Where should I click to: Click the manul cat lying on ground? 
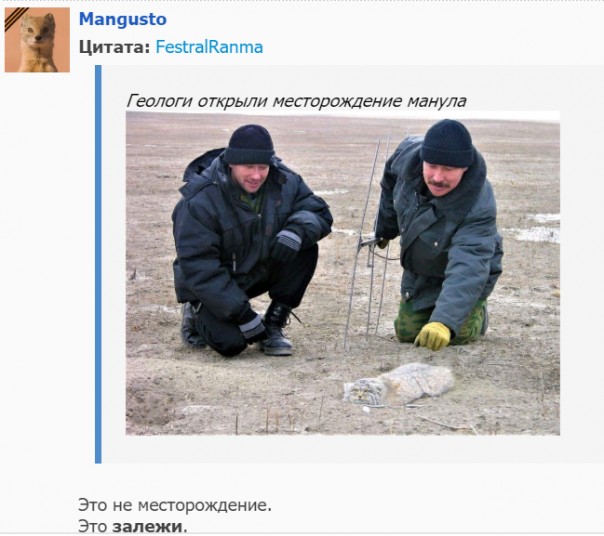click(x=399, y=384)
